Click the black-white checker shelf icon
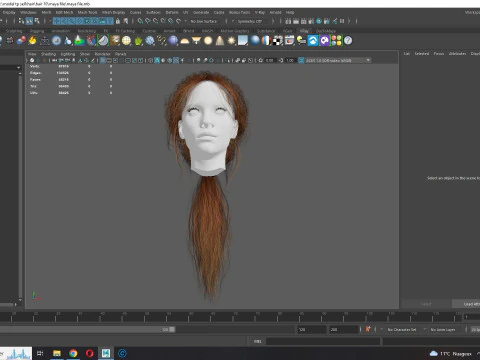 [x=278, y=41]
